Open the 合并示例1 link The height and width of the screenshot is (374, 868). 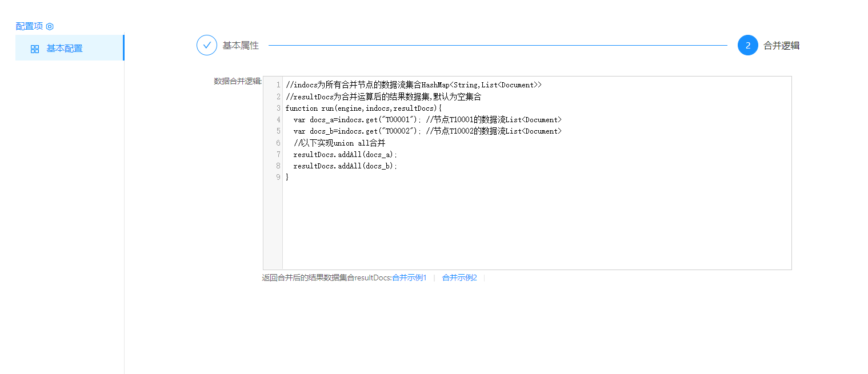coord(409,278)
